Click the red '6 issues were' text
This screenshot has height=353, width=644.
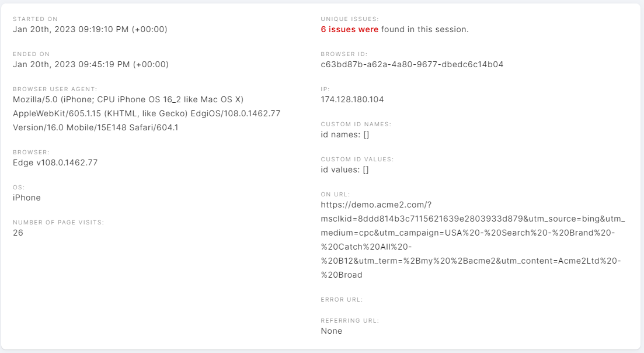click(x=350, y=30)
